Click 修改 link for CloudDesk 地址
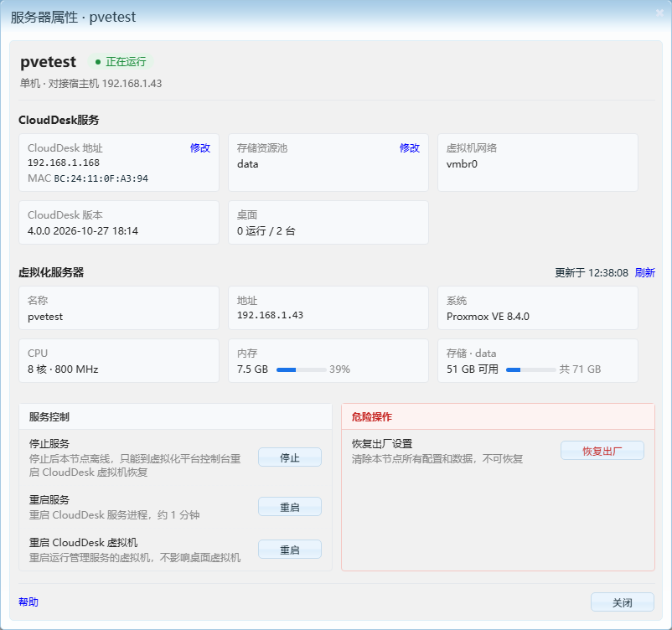This screenshot has width=672, height=630. pos(200,147)
